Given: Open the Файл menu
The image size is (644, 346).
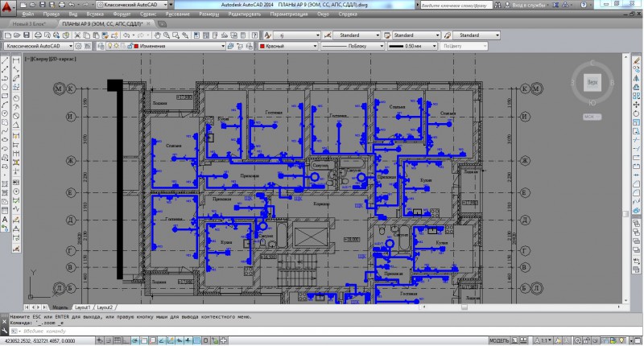Looking at the screenshot, I should (28, 14).
